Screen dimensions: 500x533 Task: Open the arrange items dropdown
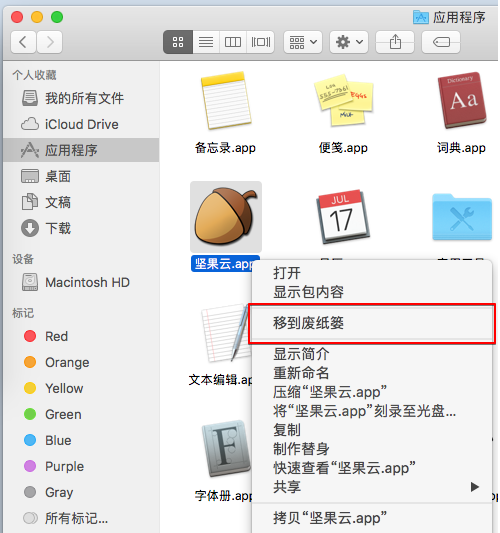[303, 42]
